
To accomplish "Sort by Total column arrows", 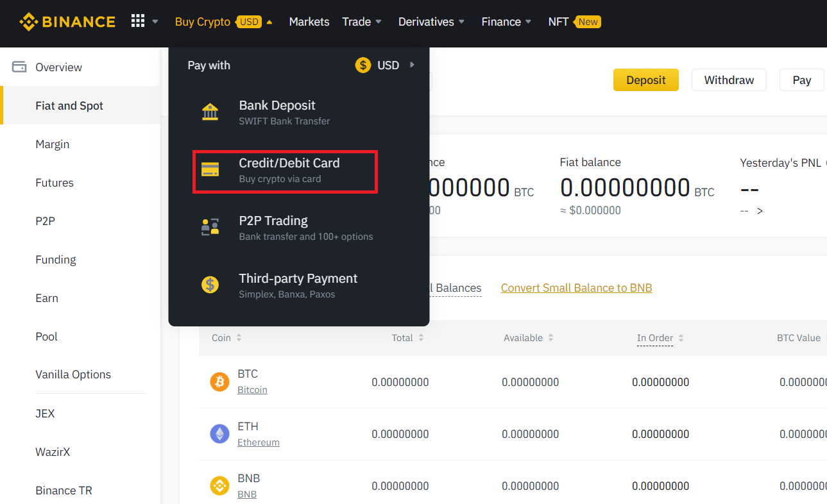I will 421,338.
